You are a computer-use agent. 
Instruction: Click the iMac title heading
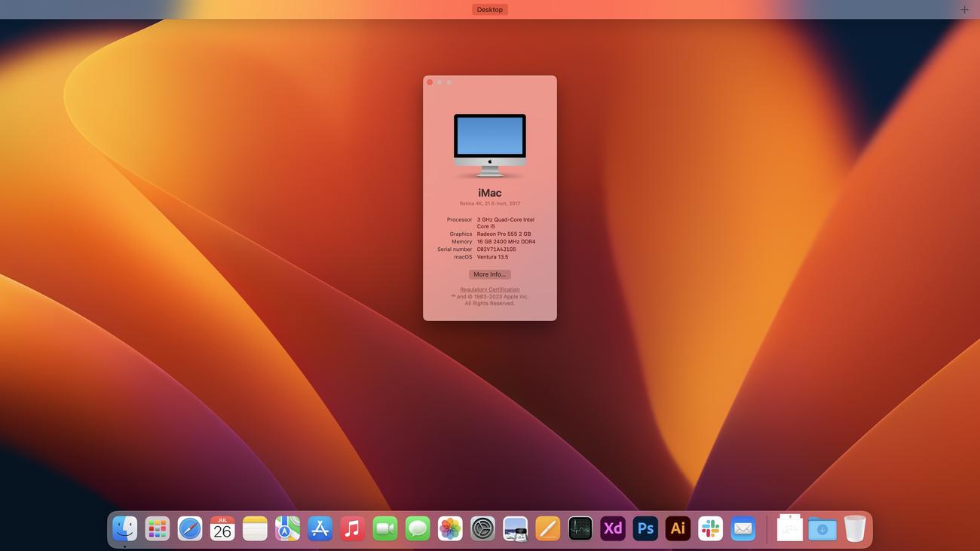pyautogui.click(x=490, y=193)
